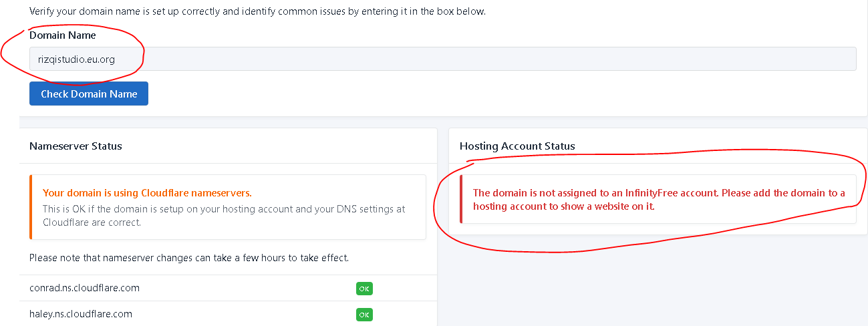Click the orange left border of the warning alert

pyautogui.click(x=31, y=207)
